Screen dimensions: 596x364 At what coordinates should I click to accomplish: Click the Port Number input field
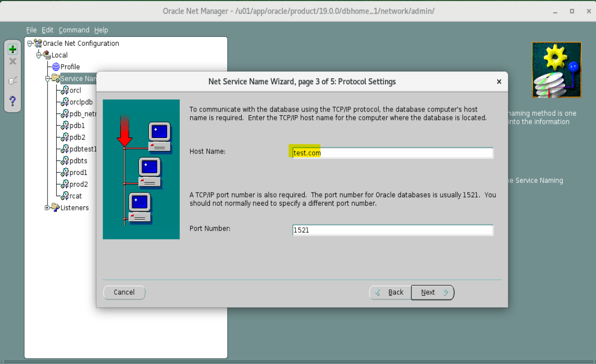pos(393,230)
